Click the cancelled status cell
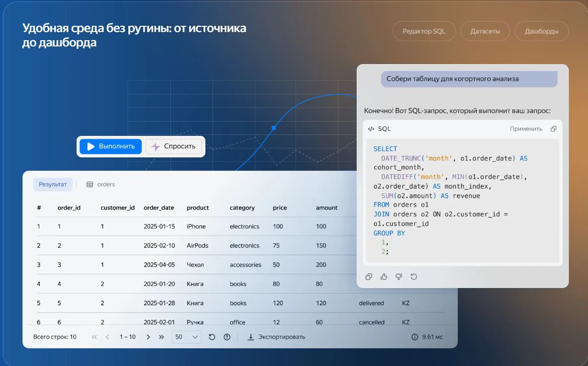 click(372, 322)
